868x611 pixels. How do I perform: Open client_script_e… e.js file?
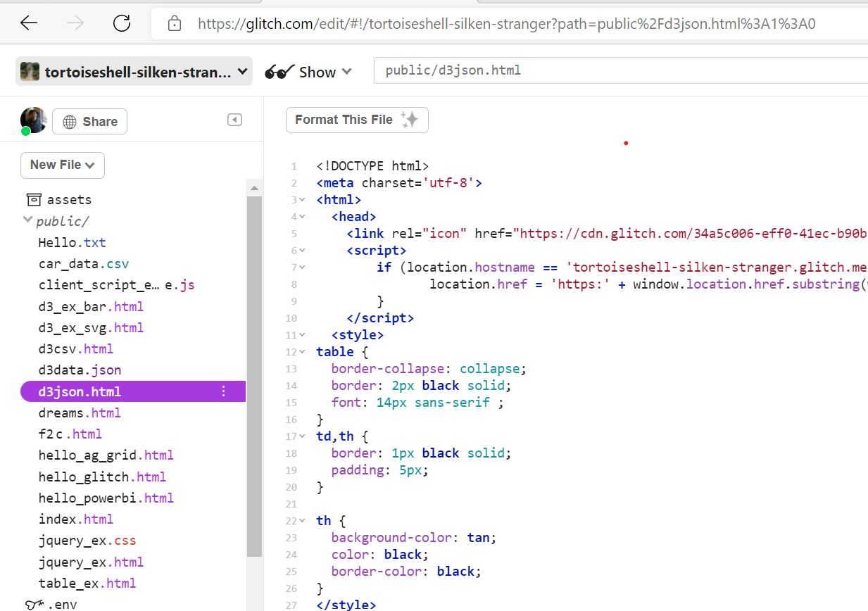[116, 285]
